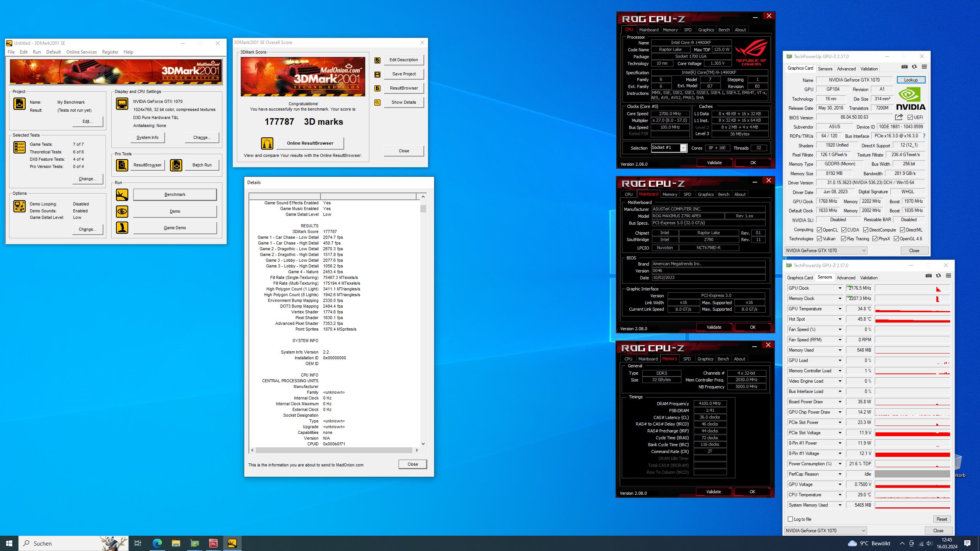
Task: Toggle the CUDA checkbox
Action: [x=844, y=230]
